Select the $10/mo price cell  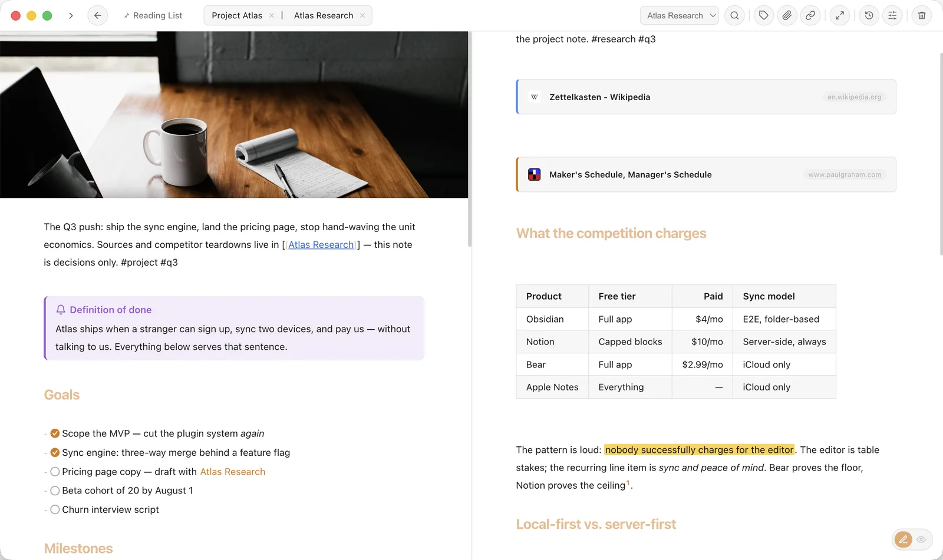pos(703,342)
